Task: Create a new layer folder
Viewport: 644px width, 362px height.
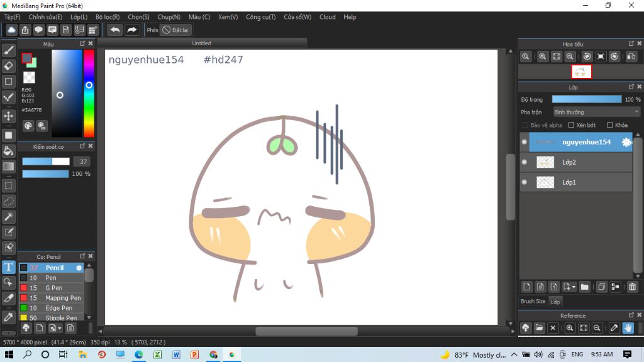Action: [584, 287]
